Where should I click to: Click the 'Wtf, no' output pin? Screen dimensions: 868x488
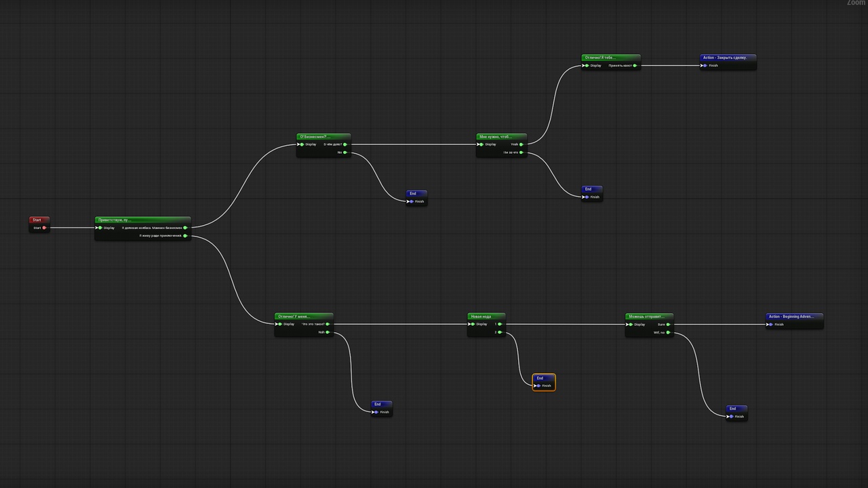tap(668, 332)
